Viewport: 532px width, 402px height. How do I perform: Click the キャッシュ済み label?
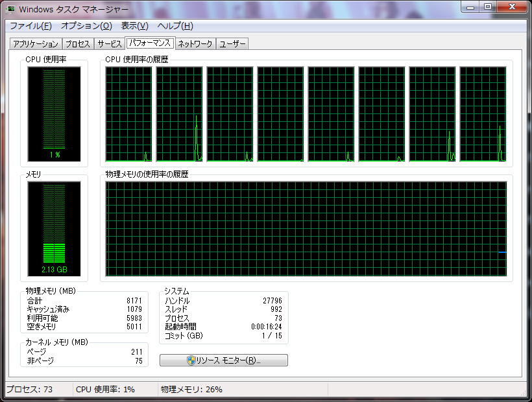point(48,309)
